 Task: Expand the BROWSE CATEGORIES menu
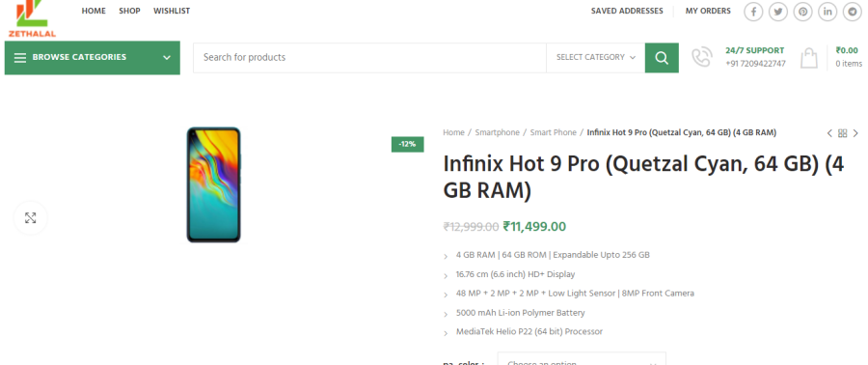[93, 58]
